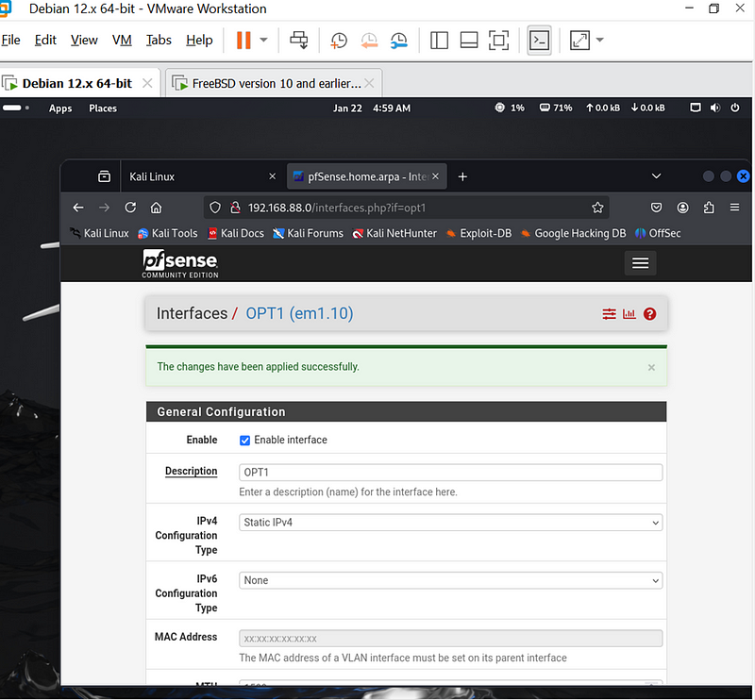Open related settings sliders icon
The width and height of the screenshot is (755, 700).
pyautogui.click(x=609, y=314)
